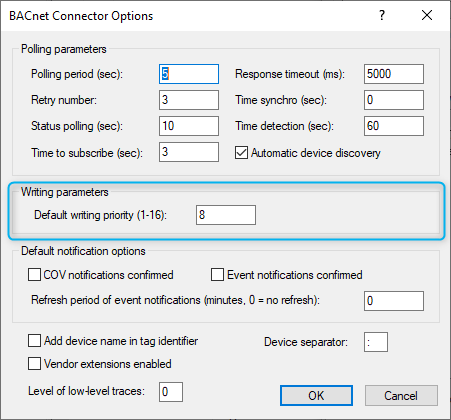The height and width of the screenshot is (420, 451).
Task: Click the Device separator field
Action: (x=376, y=342)
